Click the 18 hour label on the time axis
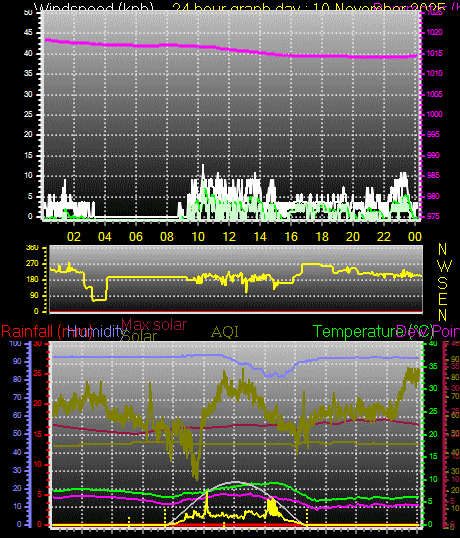This screenshot has width=460, height=538. [322, 237]
